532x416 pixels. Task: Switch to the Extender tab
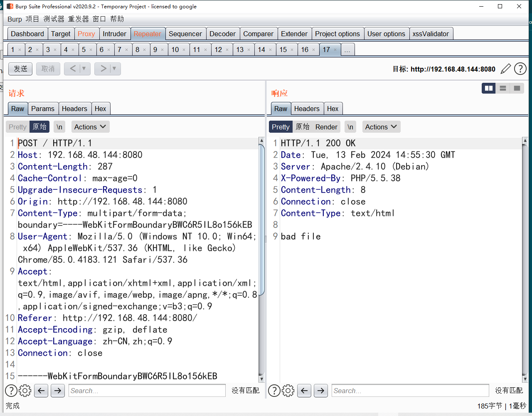pyautogui.click(x=294, y=34)
